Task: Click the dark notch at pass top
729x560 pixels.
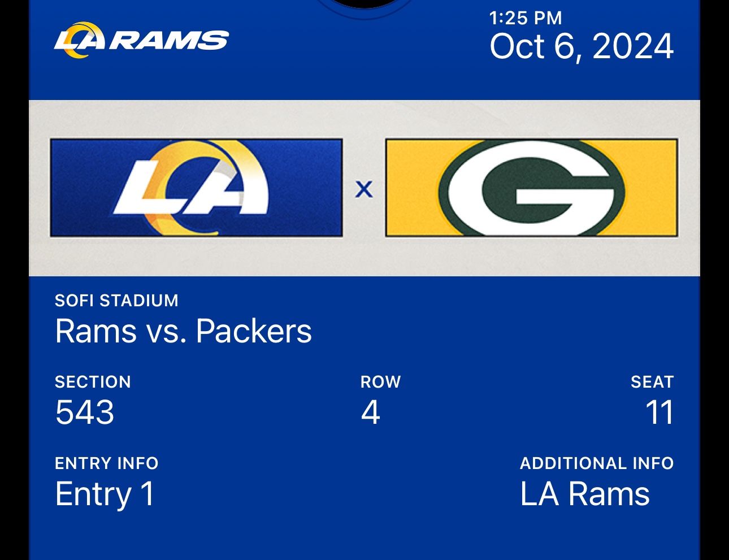Action: [x=364, y=6]
